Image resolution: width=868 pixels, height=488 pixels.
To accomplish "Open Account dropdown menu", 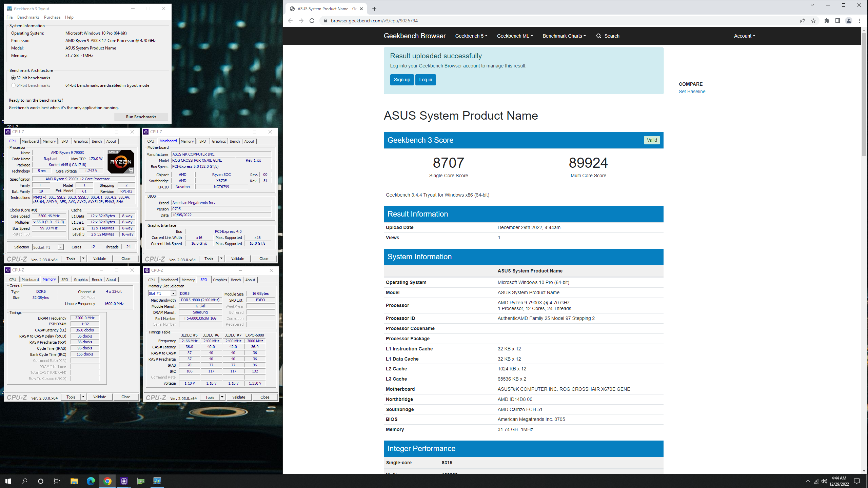I will (745, 36).
